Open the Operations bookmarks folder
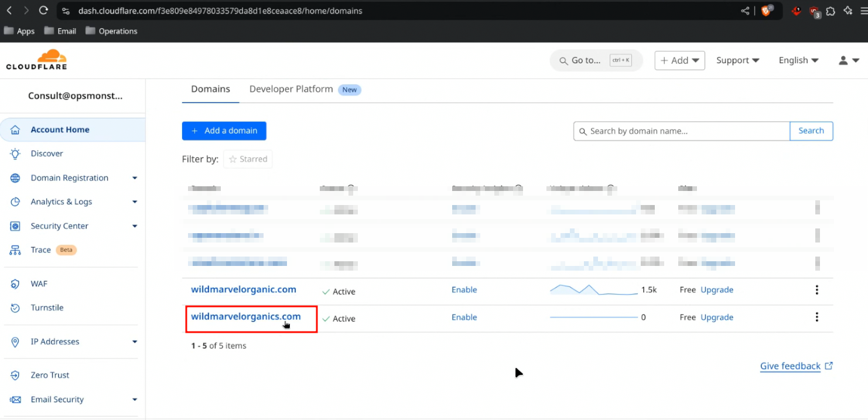868x420 pixels. click(x=111, y=31)
